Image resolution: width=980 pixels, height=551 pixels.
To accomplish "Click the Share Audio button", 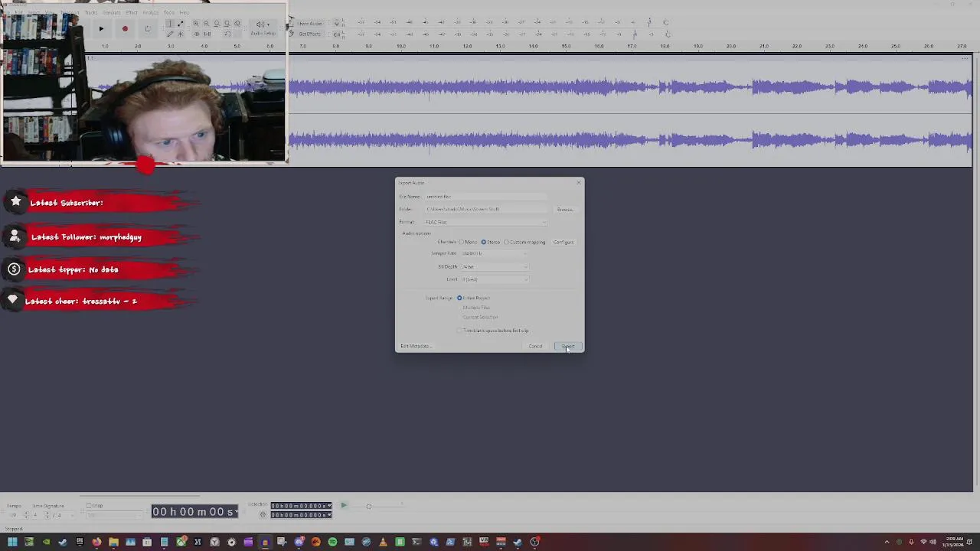I will 310,24.
